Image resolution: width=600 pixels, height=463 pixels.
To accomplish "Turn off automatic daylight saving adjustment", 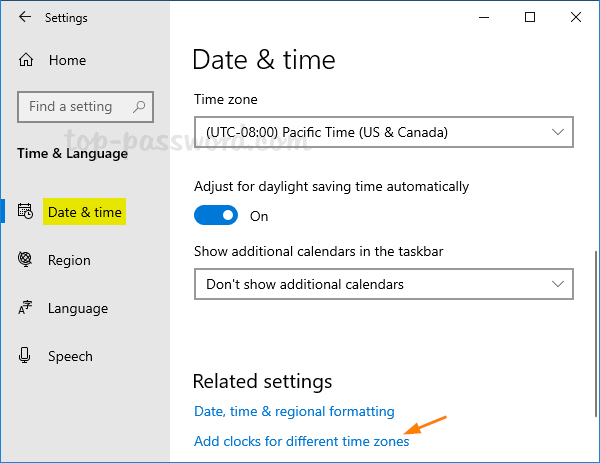I will point(216,216).
